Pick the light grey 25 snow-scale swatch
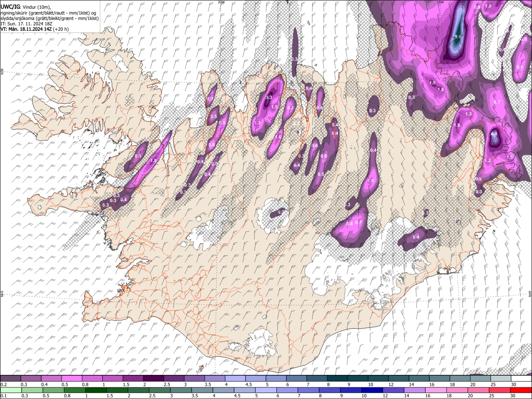The image size is (532, 399). pos(500,379)
